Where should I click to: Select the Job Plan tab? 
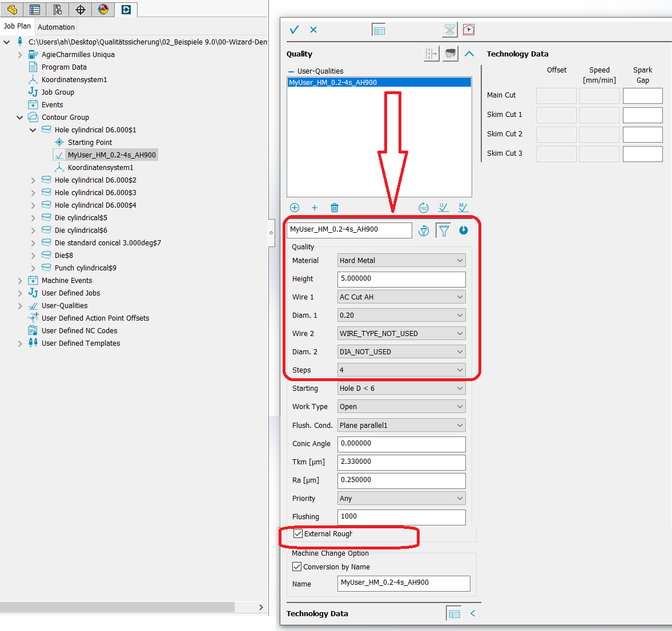(17, 26)
